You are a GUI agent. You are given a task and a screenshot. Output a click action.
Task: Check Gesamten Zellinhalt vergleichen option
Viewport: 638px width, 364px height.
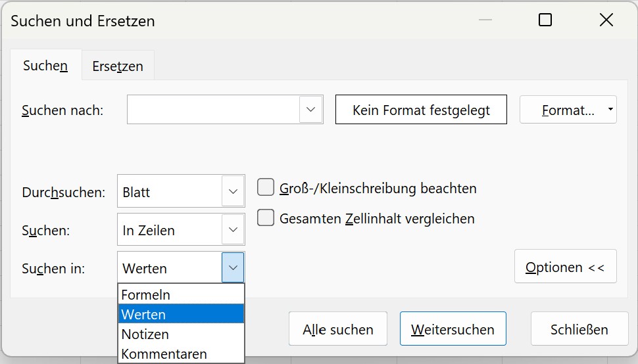[x=266, y=218]
